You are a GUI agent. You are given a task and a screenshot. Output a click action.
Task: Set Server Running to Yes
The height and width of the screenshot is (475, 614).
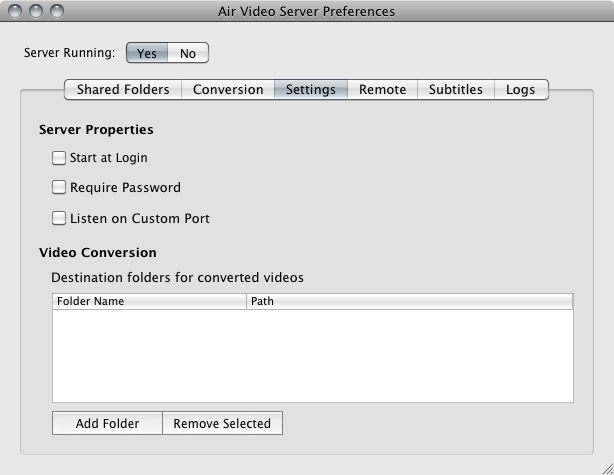(x=147, y=53)
